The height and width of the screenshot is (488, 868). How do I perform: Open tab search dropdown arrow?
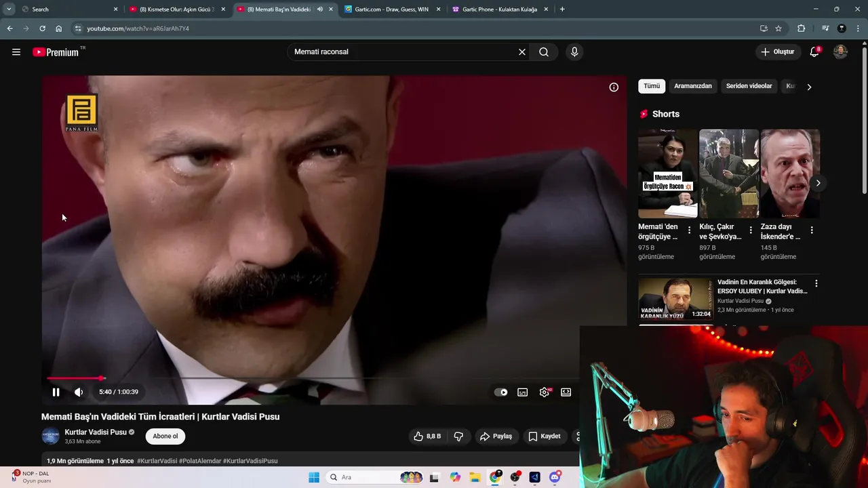[x=9, y=9]
